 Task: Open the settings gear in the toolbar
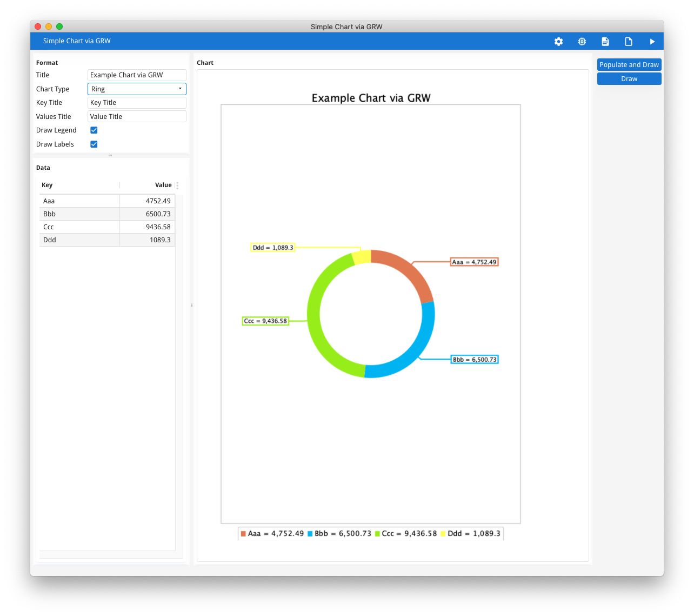558,41
